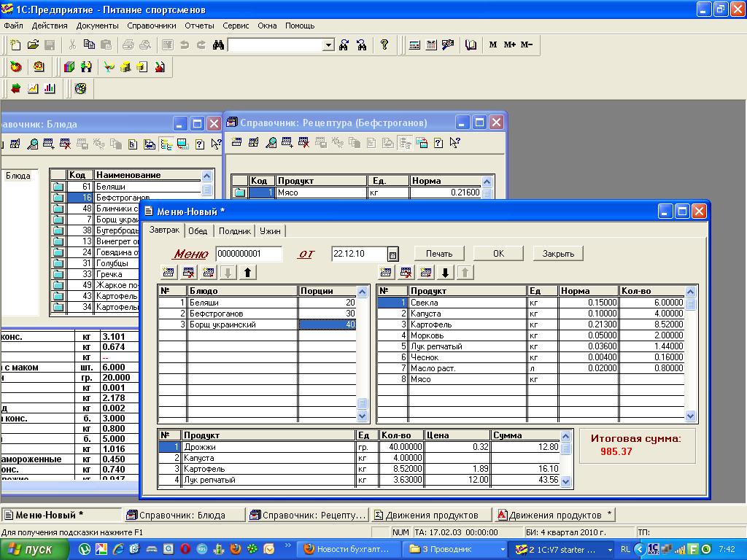Click scroll down arrow of bottom Сумма table
The width and height of the screenshot is (747, 560).
[x=566, y=482]
